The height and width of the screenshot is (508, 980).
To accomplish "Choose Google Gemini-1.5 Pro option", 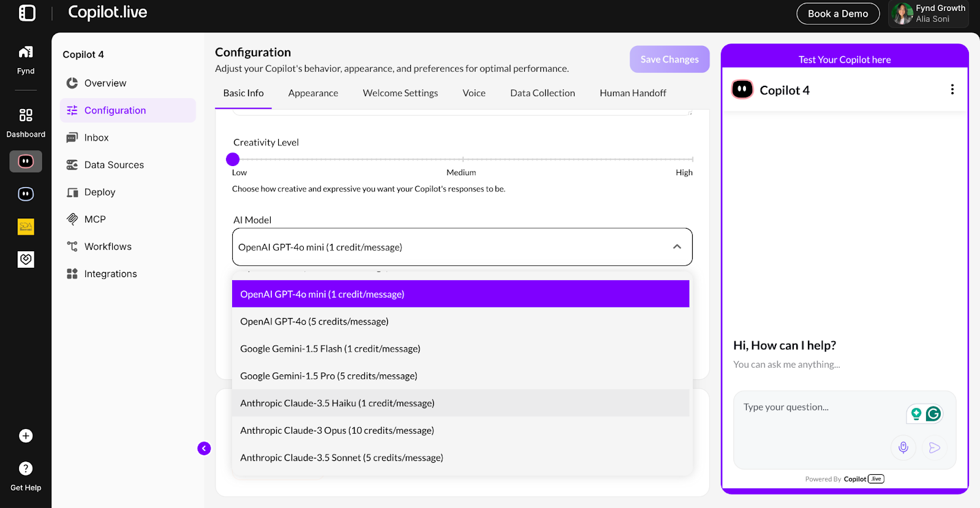I will 461,376.
